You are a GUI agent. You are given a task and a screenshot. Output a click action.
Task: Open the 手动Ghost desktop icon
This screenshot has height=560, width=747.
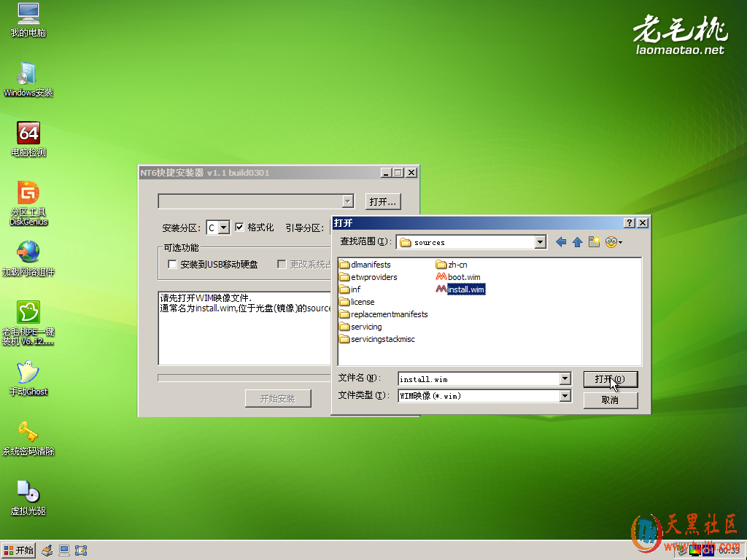[28, 373]
